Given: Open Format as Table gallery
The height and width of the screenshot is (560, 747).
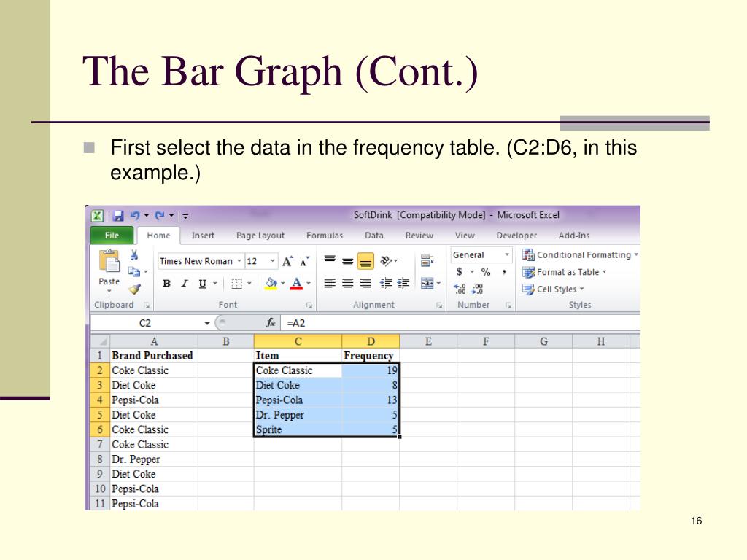Looking at the screenshot, I should [x=565, y=272].
